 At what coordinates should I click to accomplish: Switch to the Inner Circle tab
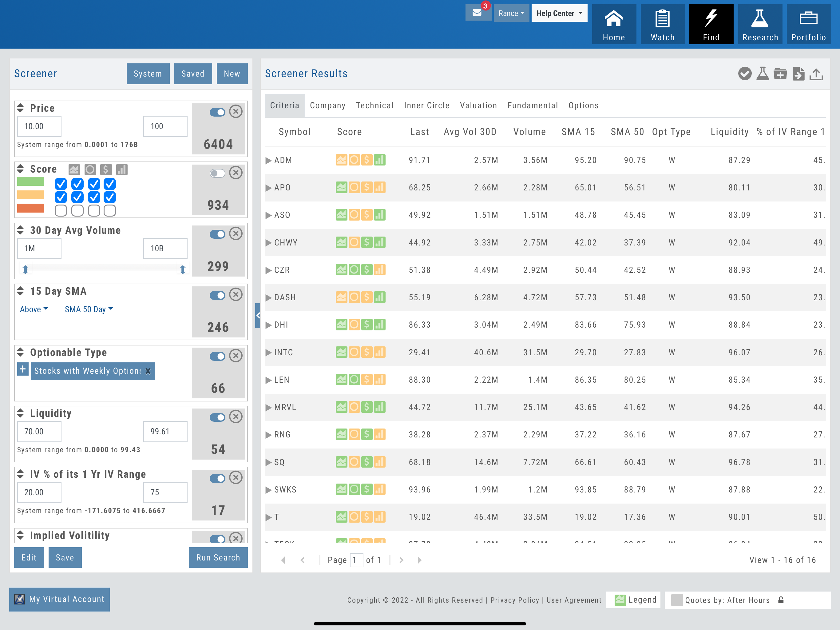pyautogui.click(x=426, y=106)
